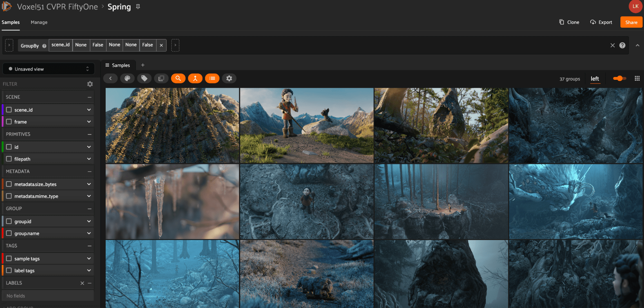Open the icicles close-up thumbnail
The height and width of the screenshot is (308, 644).
pos(172,201)
